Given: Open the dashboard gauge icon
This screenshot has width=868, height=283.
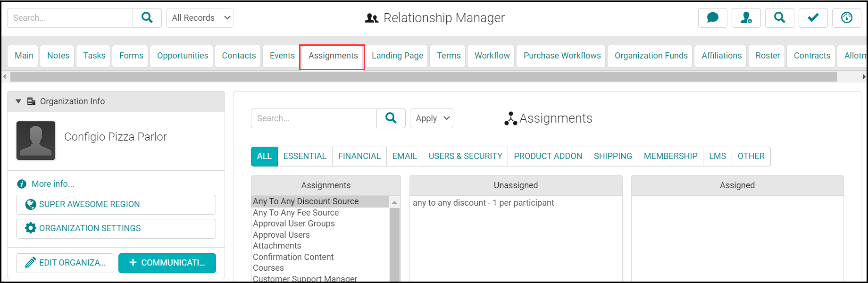Looking at the screenshot, I should 847,18.
